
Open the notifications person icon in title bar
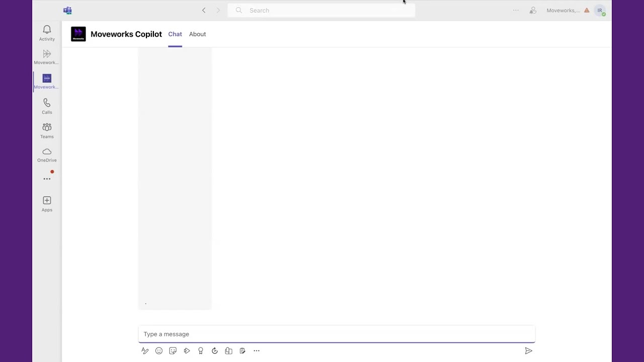pos(533,10)
